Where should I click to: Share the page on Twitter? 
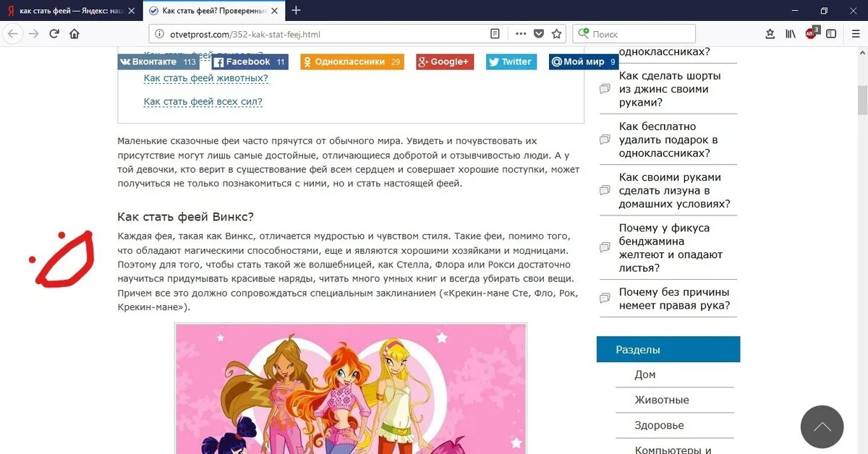pos(511,62)
